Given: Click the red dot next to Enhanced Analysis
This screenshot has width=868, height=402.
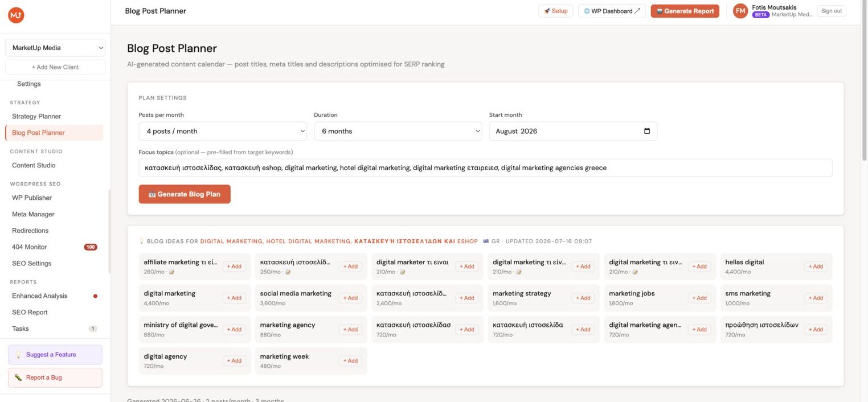Looking at the screenshot, I should click(x=95, y=296).
